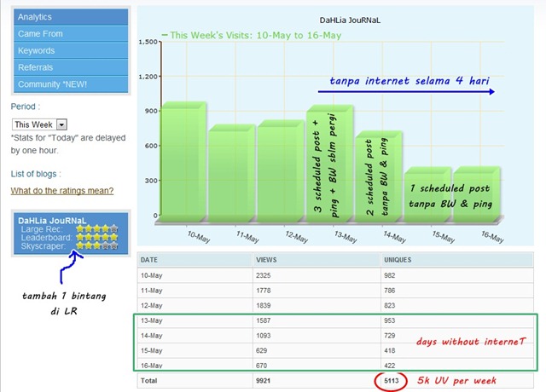546x392 pixels.
Task: Select the DaHLia JouRNaL blog title
Action: pyautogui.click(x=52, y=221)
